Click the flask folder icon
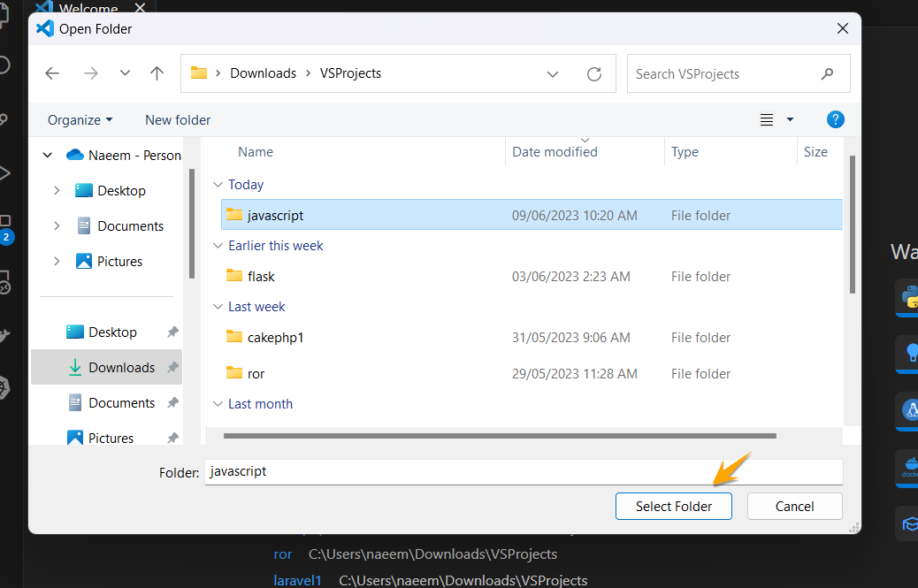918x588 pixels. tap(234, 276)
